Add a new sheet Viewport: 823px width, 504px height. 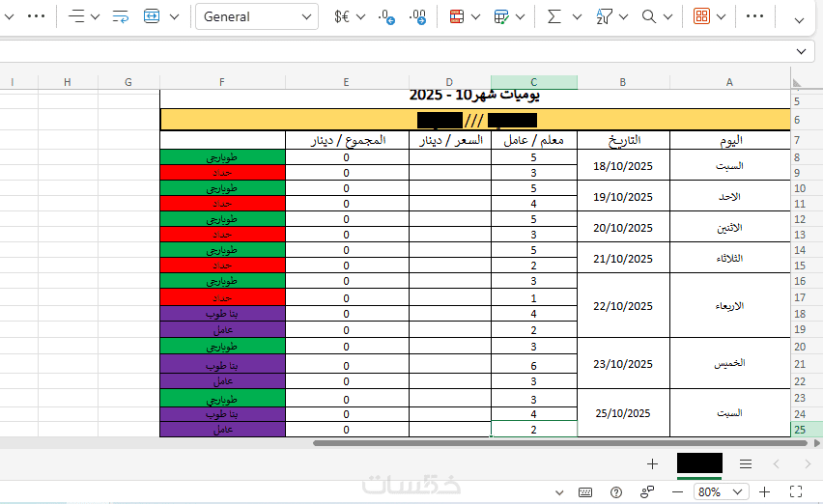(x=652, y=463)
